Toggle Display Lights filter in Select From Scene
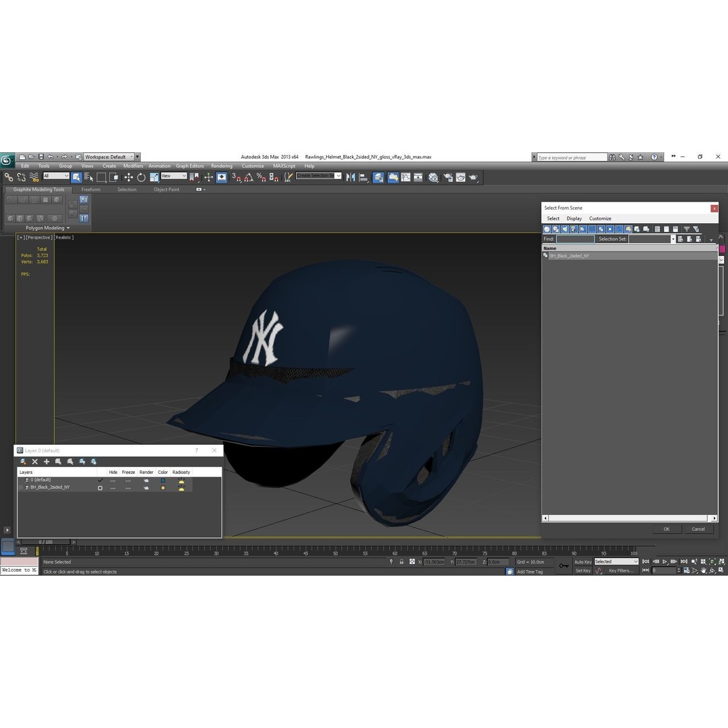 565,229
